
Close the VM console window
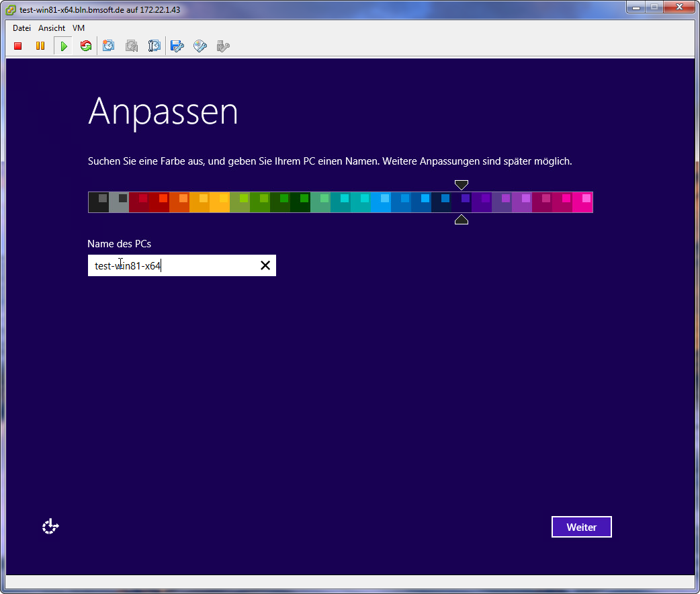pyautogui.click(x=679, y=7)
